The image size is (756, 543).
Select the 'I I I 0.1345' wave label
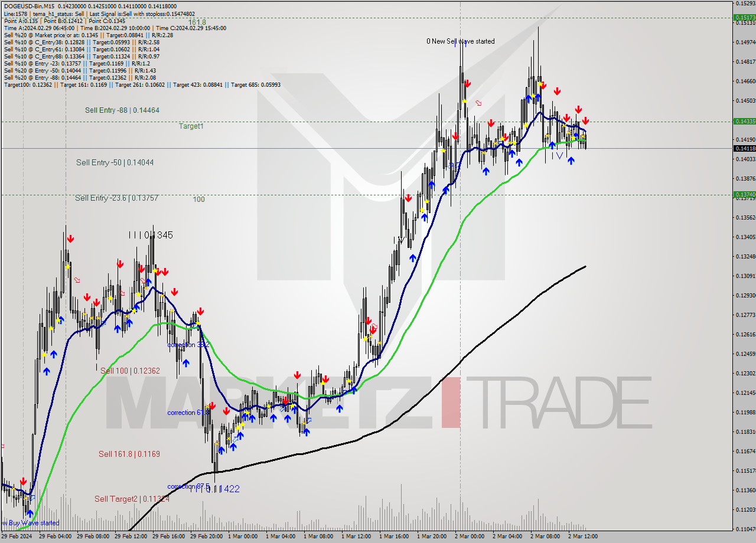pyautogui.click(x=151, y=235)
